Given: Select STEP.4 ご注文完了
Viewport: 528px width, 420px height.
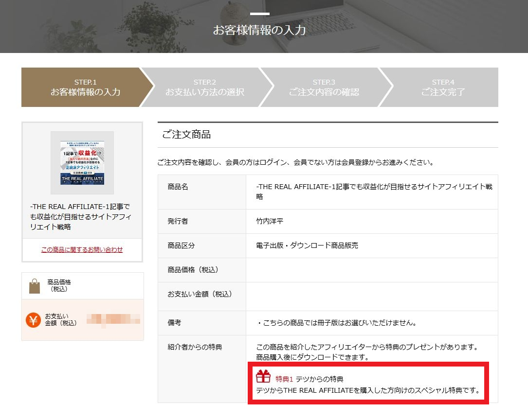Looking at the screenshot, I should (443, 87).
